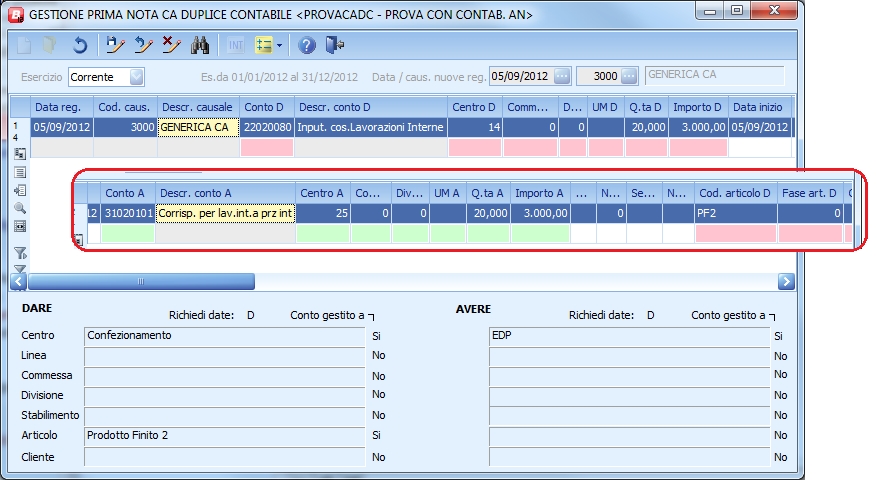Viewport: 877px width, 480px height.
Task: Click the empty green Conto A cell in new row
Action: pos(128,233)
